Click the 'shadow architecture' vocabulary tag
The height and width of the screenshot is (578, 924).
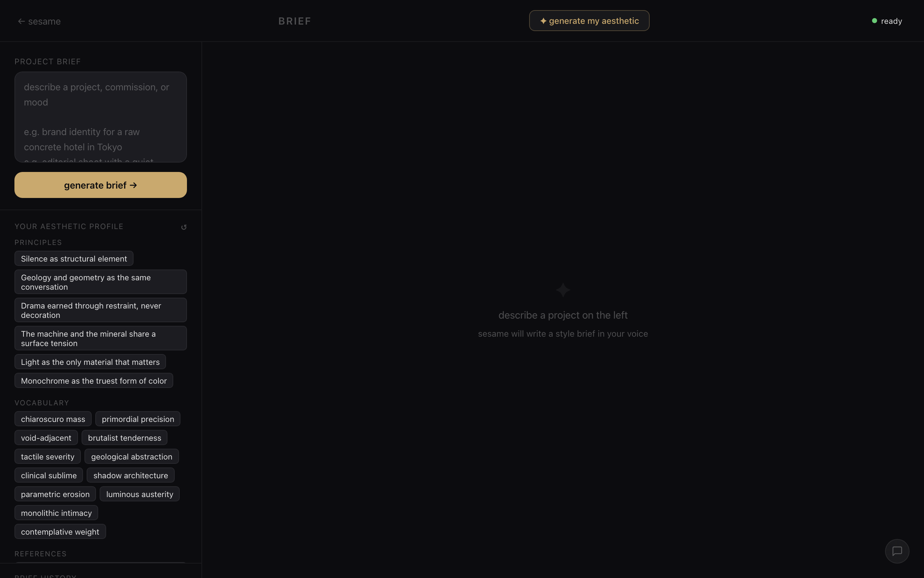[131, 475]
